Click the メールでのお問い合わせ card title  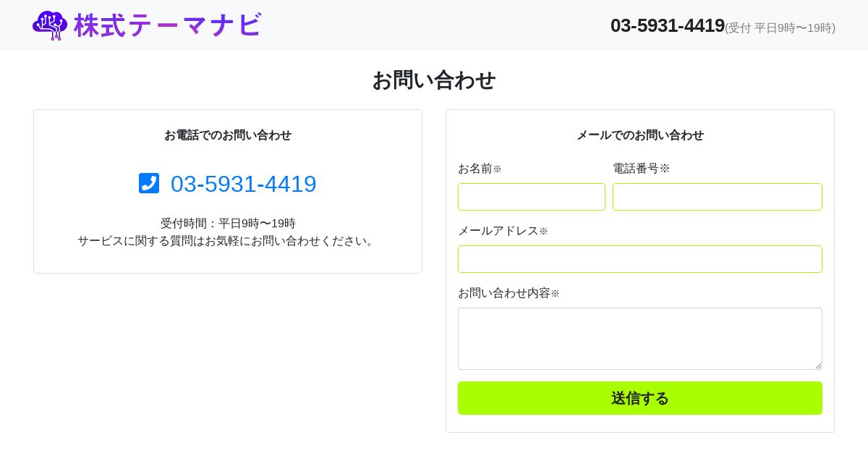click(x=639, y=135)
